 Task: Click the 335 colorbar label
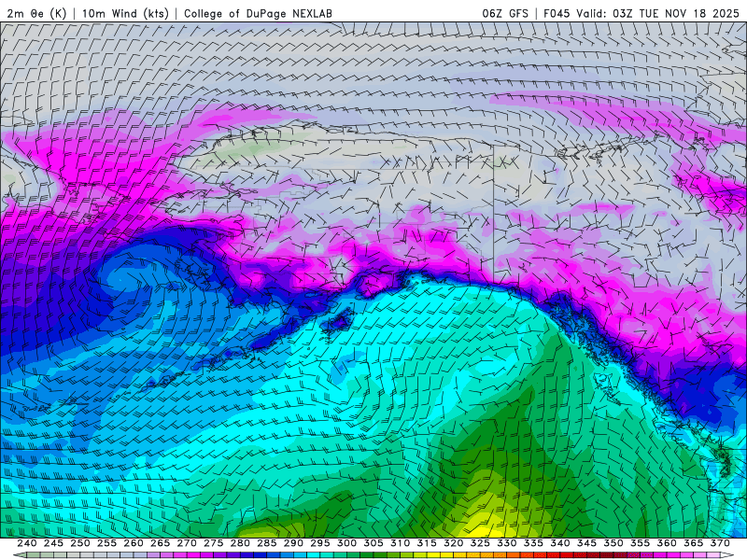tap(533, 543)
